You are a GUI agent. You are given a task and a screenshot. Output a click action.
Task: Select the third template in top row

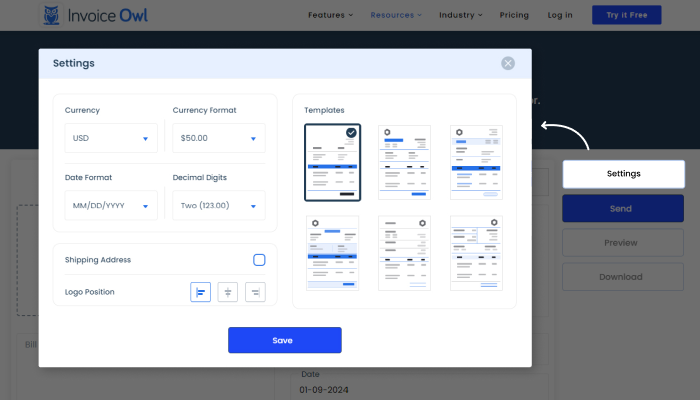[476, 162]
